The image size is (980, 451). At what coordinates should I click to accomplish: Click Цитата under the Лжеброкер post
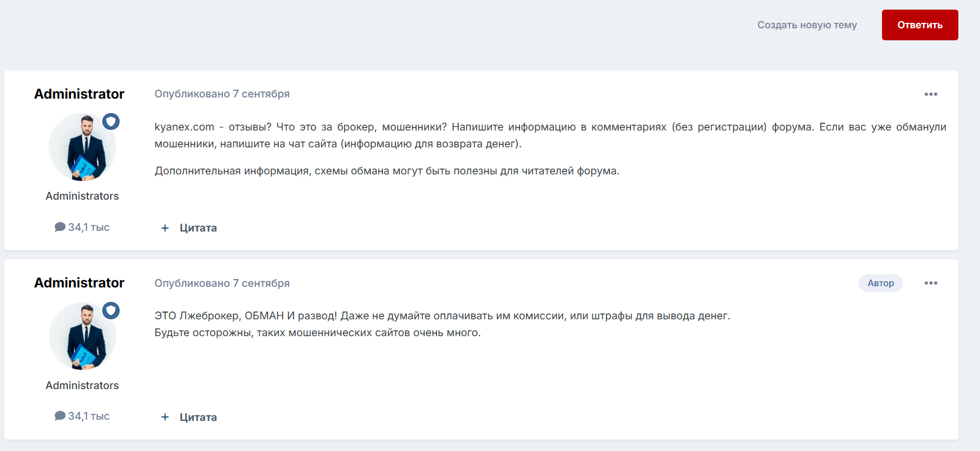198,417
